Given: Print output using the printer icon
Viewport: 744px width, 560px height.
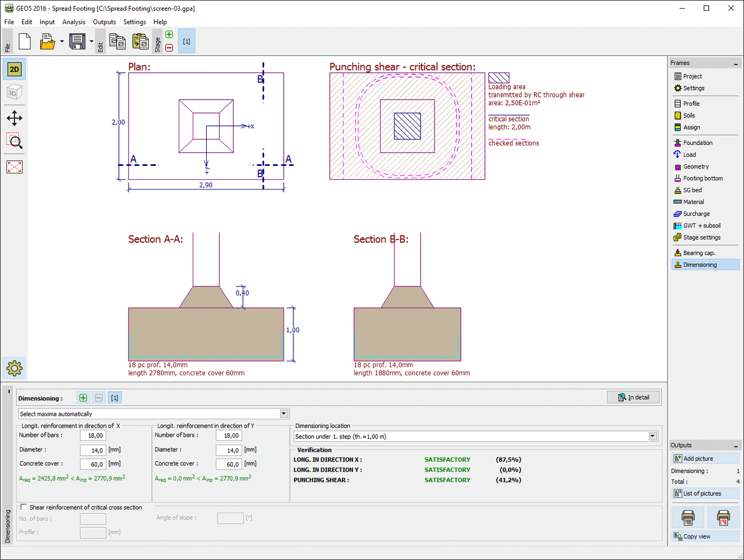Looking at the screenshot, I should point(687,517).
